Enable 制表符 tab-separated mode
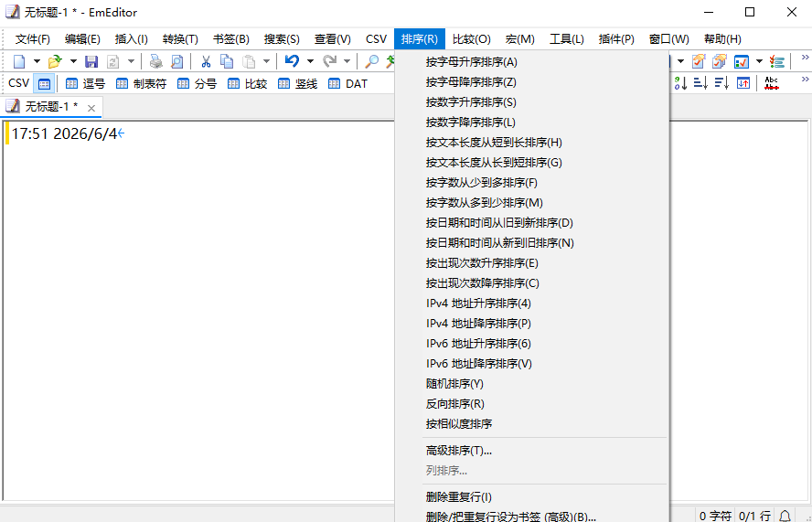Viewport: 812px width, 522px height. coord(142,83)
